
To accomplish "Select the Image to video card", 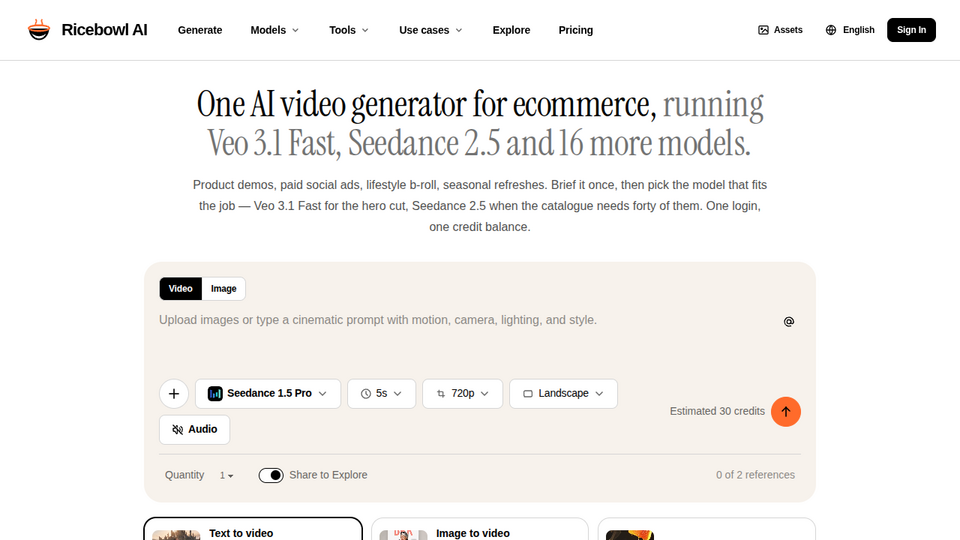I will [479, 530].
